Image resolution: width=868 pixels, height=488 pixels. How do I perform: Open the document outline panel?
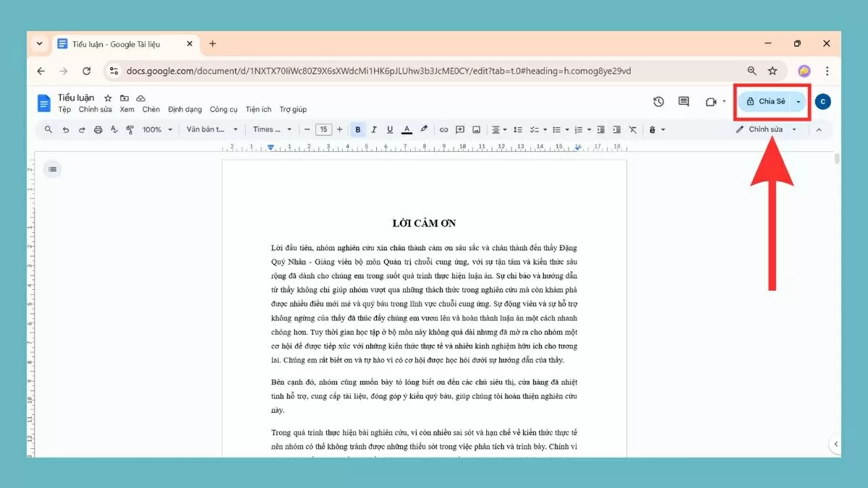coord(52,168)
